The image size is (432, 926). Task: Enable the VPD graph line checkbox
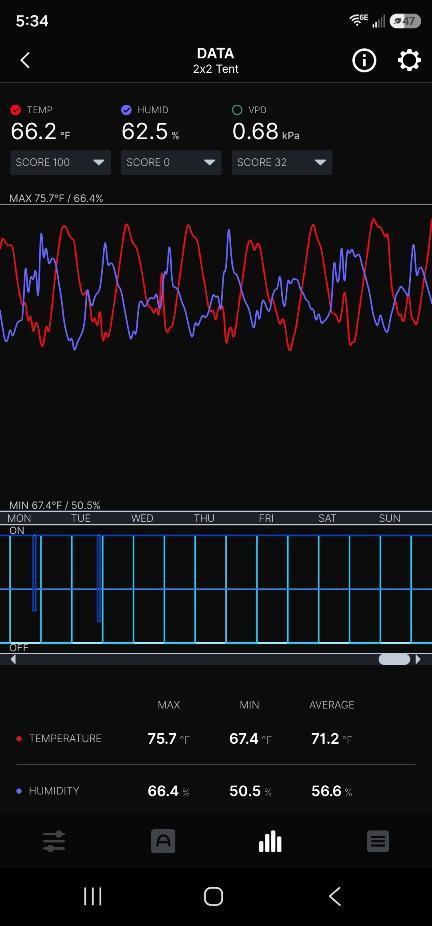237,110
